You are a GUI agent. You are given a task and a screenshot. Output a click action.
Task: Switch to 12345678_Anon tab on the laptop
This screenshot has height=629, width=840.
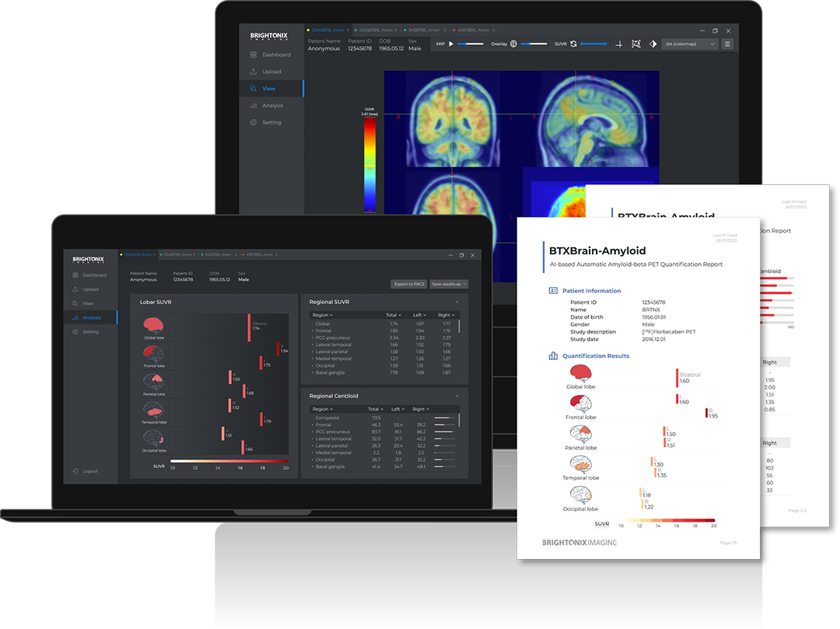[138, 255]
